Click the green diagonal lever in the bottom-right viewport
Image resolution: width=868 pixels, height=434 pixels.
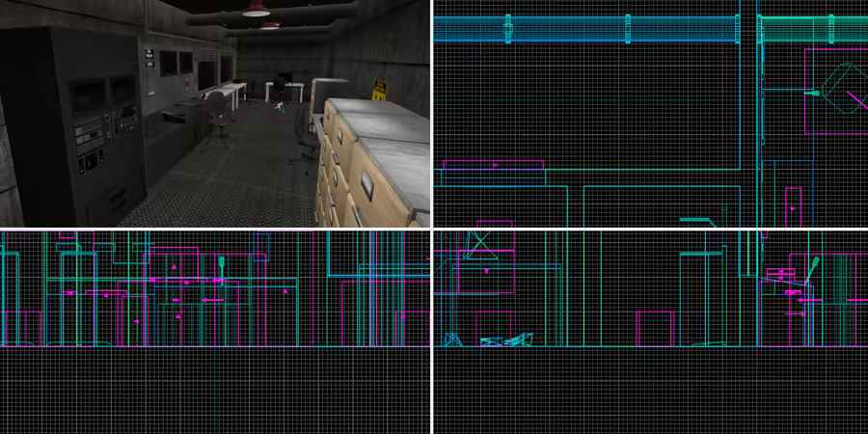point(814,269)
